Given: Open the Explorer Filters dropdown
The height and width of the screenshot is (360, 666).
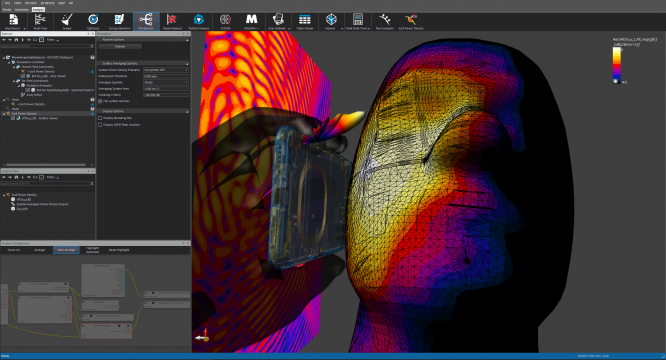Looking at the screenshot, I should (53, 40).
